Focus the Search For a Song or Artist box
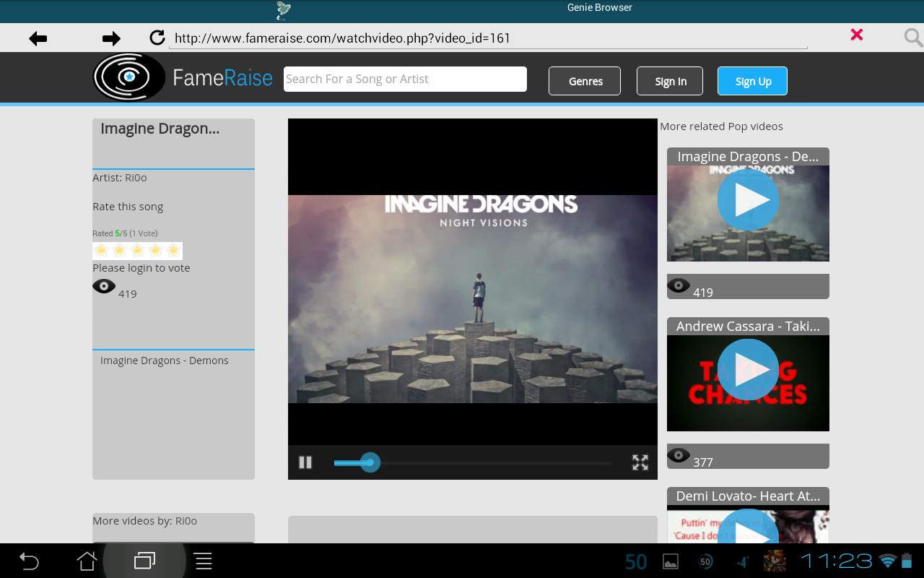The height and width of the screenshot is (578, 924). pyautogui.click(x=405, y=79)
